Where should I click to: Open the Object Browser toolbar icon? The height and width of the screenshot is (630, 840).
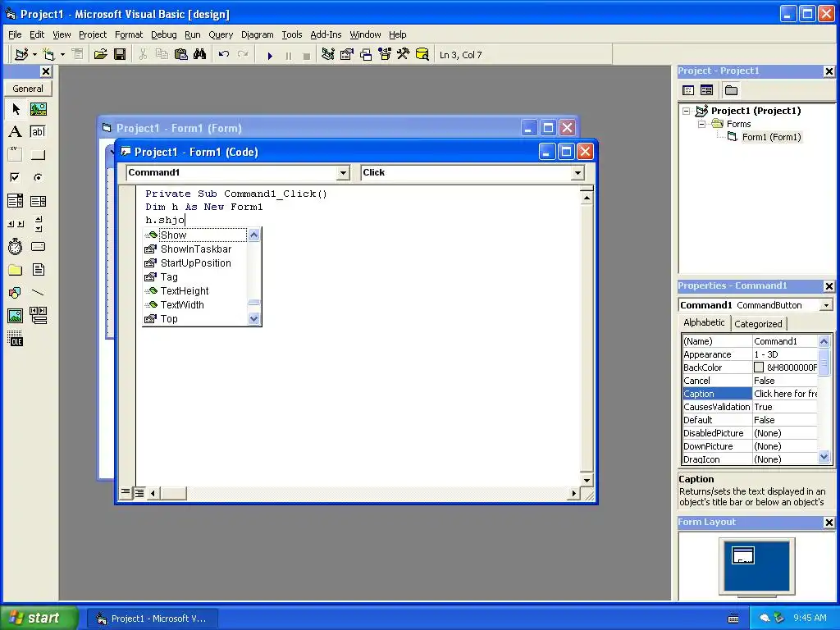[385, 54]
